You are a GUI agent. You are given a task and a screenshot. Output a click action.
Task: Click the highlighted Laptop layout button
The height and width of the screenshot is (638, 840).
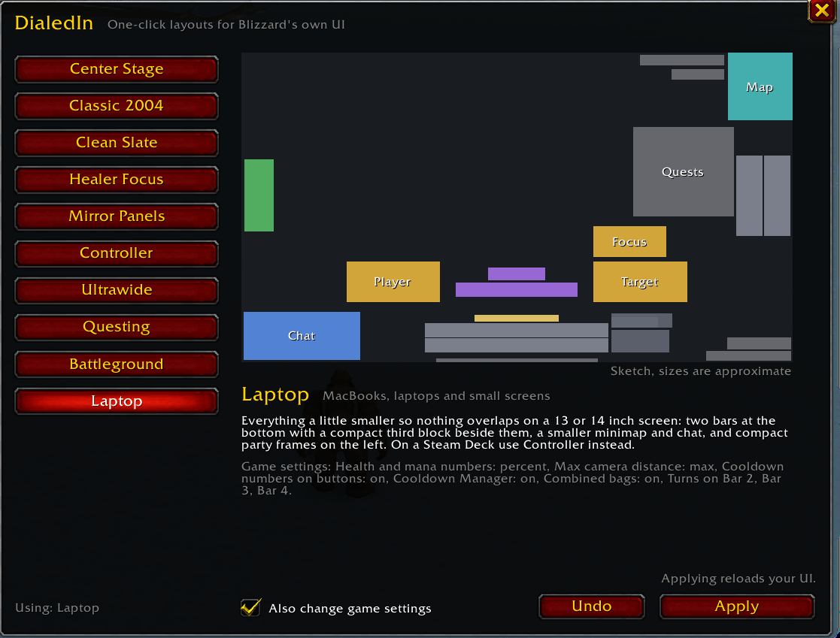coord(117,401)
